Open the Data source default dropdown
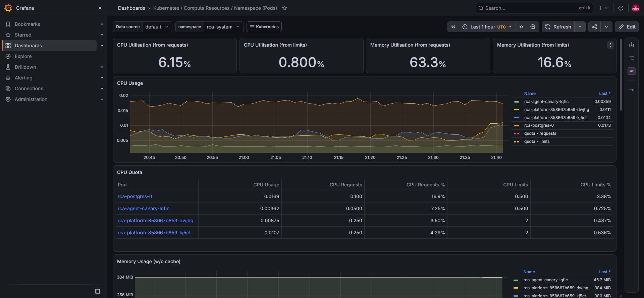 pos(157,27)
